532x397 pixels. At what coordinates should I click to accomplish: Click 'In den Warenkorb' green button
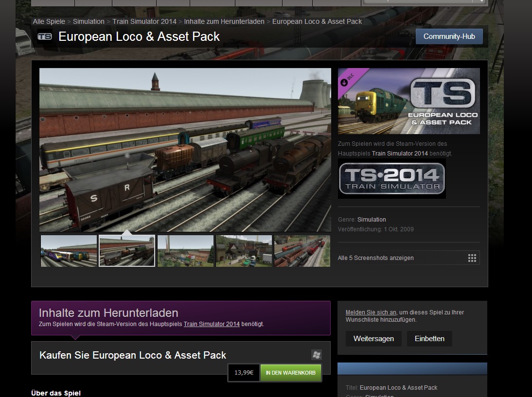click(x=291, y=373)
